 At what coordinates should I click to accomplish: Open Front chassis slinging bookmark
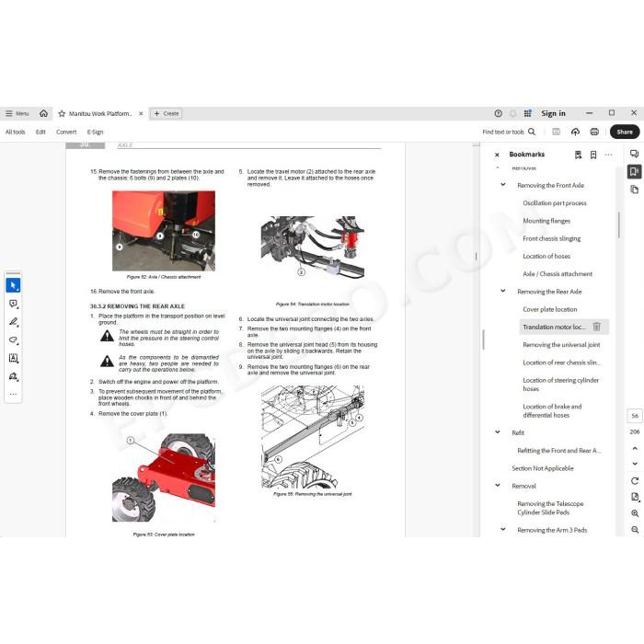click(552, 238)
